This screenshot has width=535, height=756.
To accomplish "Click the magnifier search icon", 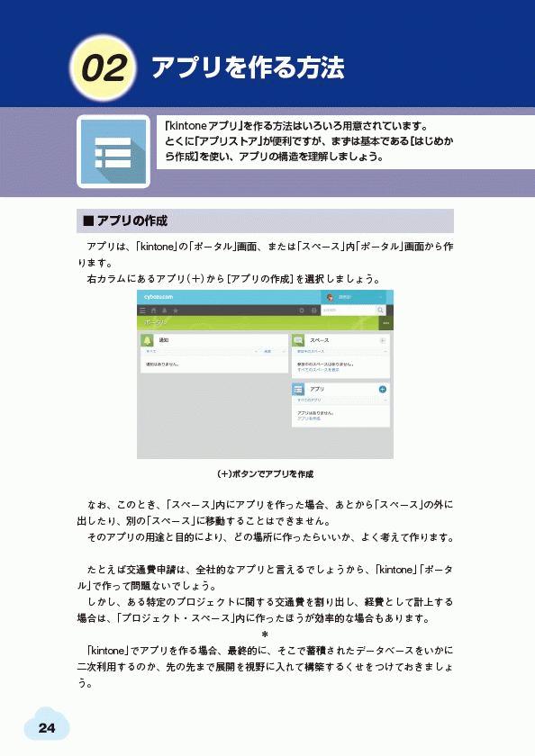I will (381, 310).
